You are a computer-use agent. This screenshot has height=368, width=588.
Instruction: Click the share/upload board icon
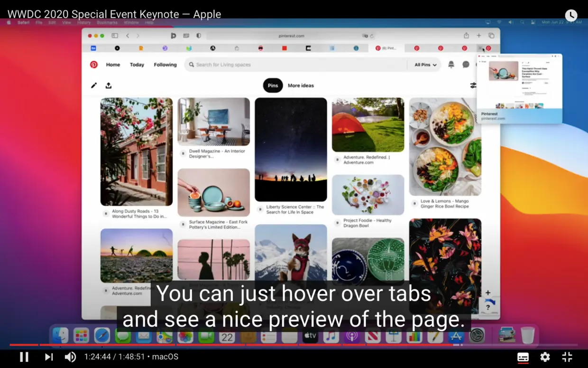point(109,85)
